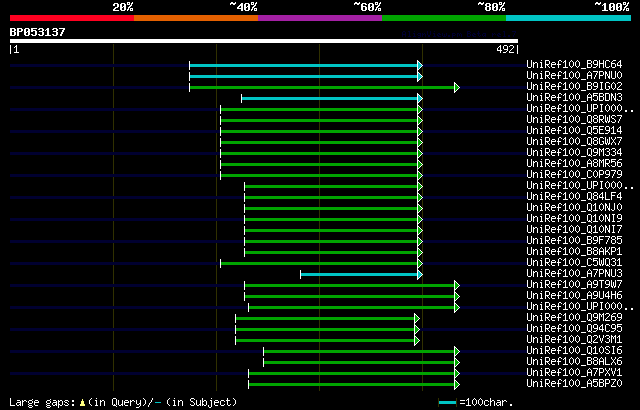The height and width of the screenshot is (410, 640).
Task: Click the white BP053137 query sequence bar
Action: pyautogui.click(x=264, y=41)
